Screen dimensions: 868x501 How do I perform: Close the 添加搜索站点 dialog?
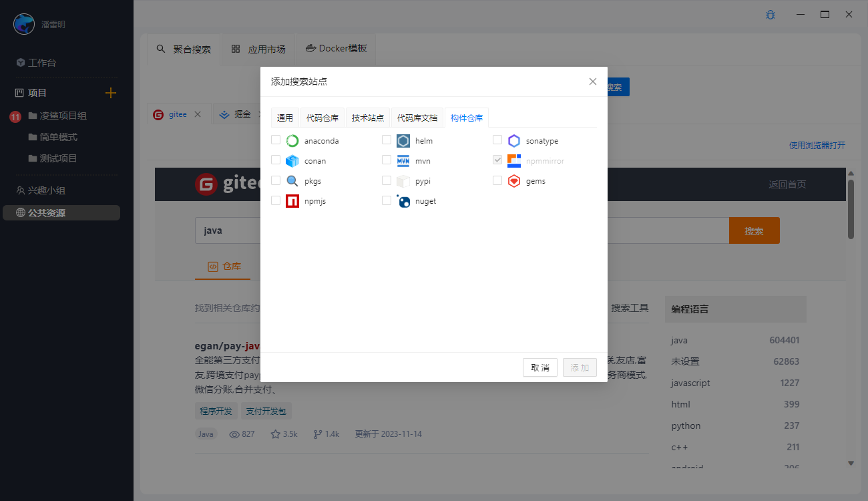coord(593,81)
